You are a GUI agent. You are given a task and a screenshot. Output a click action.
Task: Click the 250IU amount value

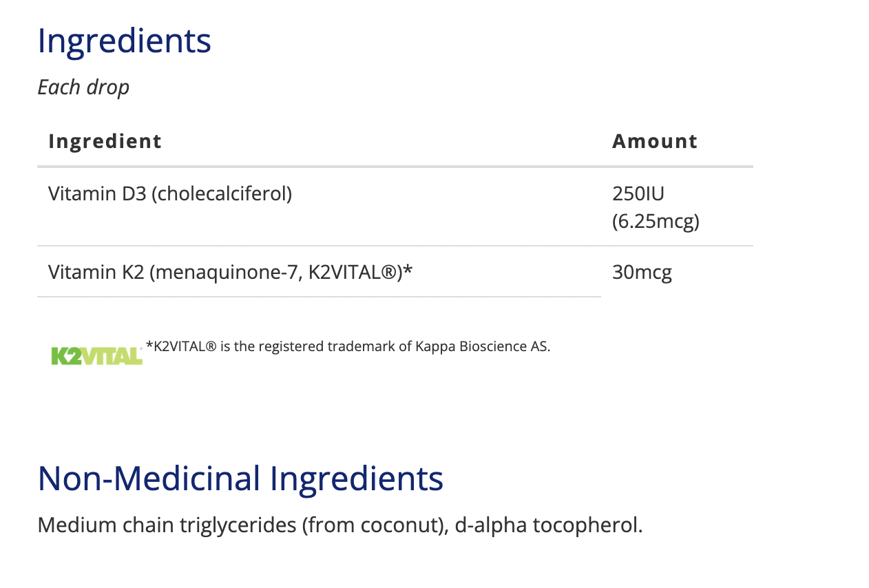pyautogui.click(x=638, y=194)
